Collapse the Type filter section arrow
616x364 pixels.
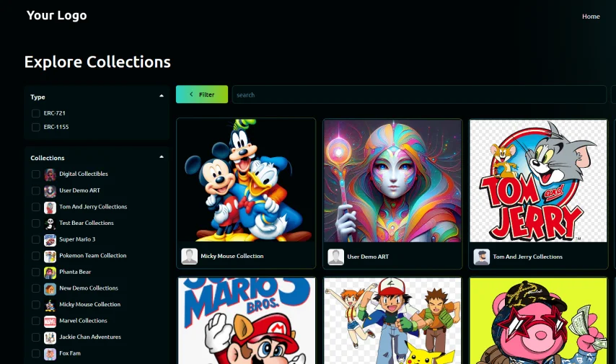click(x=162, y=96)
